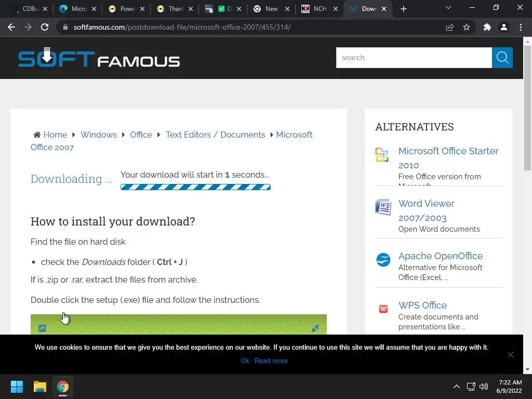Show hidden system tray icons

pos(457,387)
